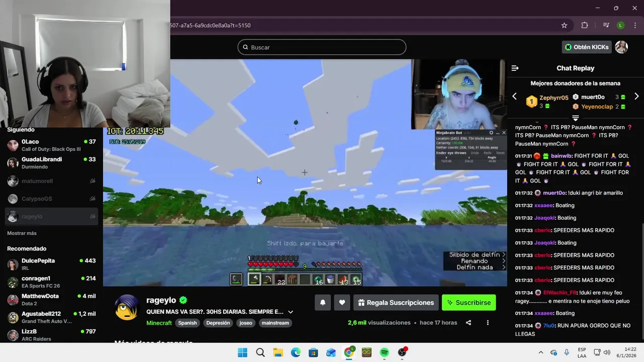Viewport: 644px width, 362px height.
Task: Open Windows taskbar search
Action: pos(260,352)
